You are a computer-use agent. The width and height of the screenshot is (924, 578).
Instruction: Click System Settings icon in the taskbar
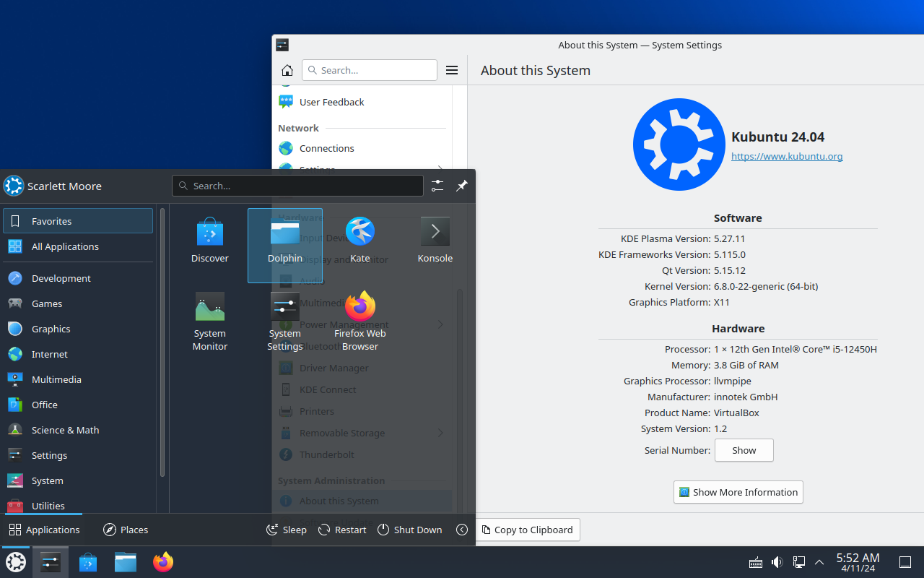point(51,561)
